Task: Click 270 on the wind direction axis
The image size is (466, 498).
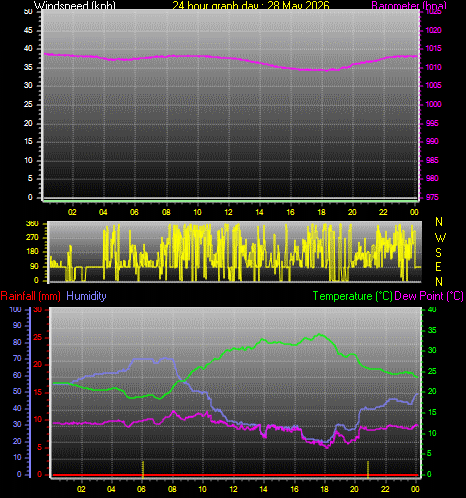Action: click(32, 238)
